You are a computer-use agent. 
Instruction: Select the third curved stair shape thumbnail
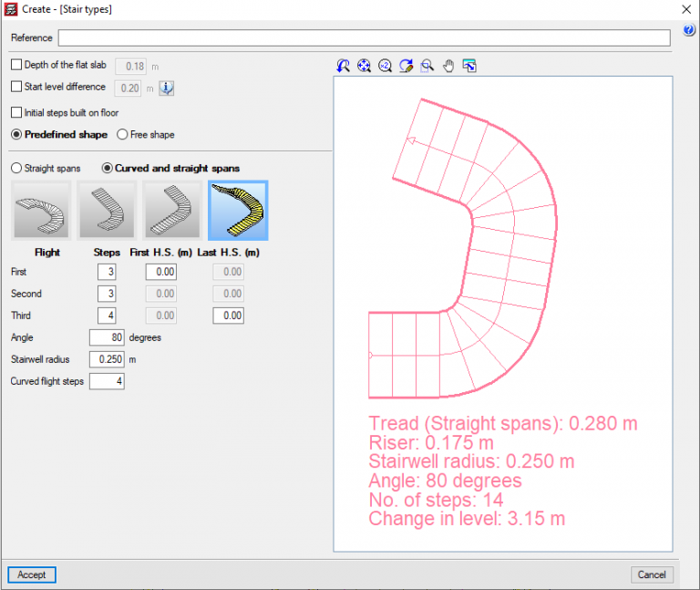click(x=172, y=211)
